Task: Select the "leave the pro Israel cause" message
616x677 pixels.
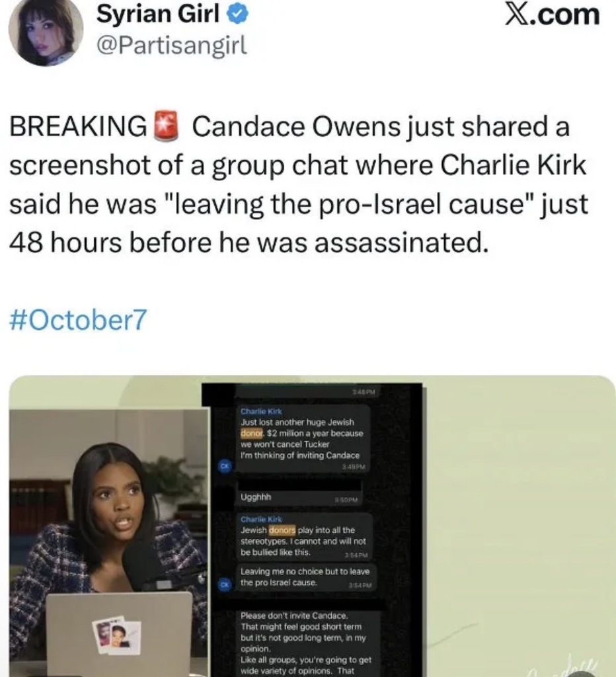Action: click(305, 577)
